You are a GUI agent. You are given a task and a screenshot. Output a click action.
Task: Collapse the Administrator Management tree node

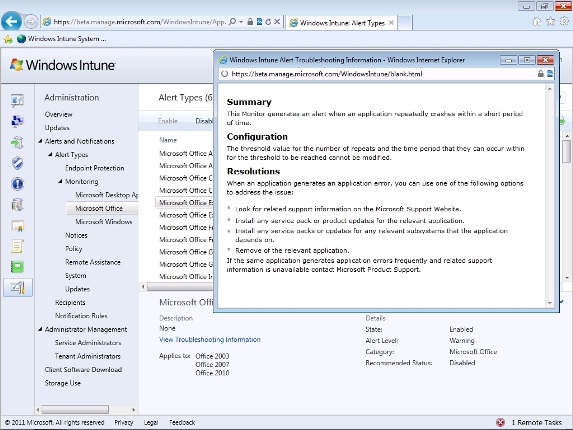(41, 329)
